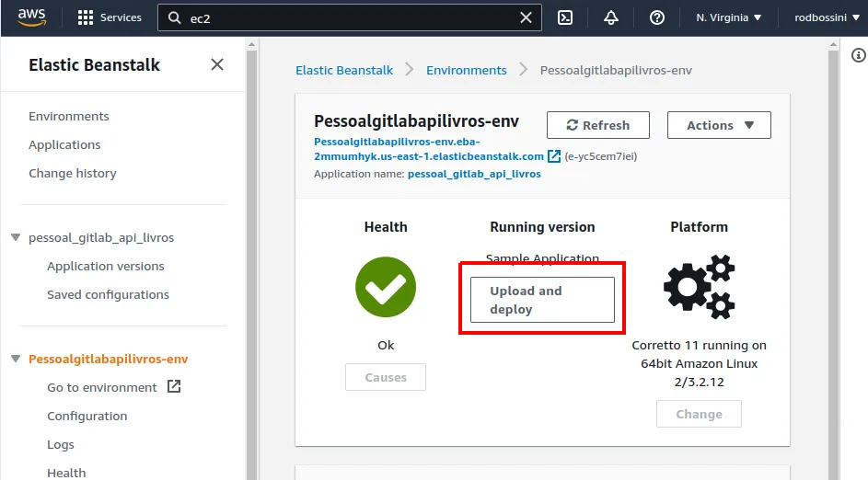The image size is (868, 480).
Task: Click the Running version heading
Action: point(542,227)
